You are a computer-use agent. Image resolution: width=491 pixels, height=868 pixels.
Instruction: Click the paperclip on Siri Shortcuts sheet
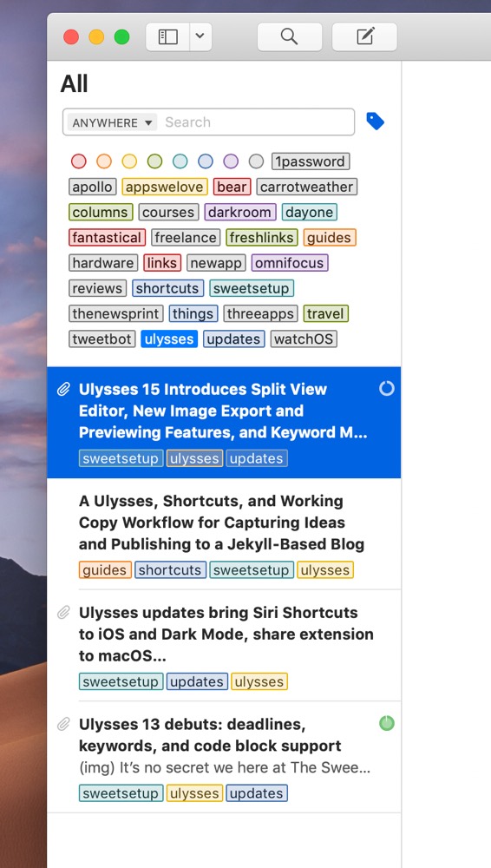(x=63, y=613)
